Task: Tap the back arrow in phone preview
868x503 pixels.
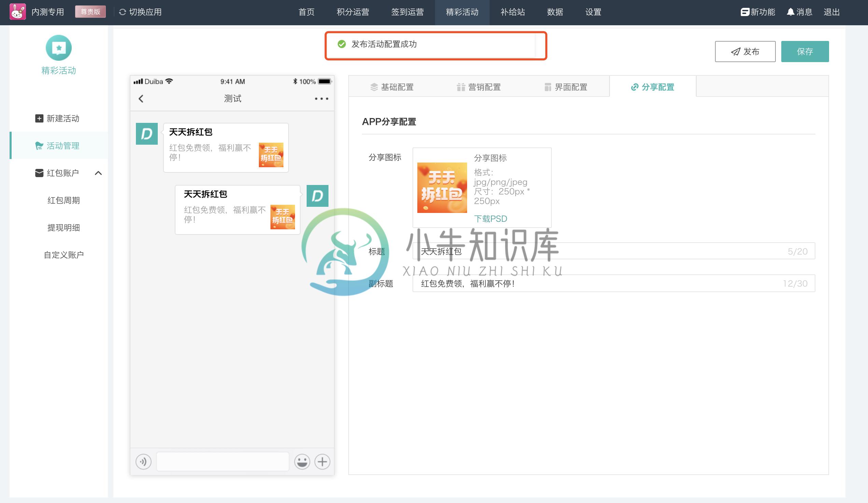Action: point(141,99)
